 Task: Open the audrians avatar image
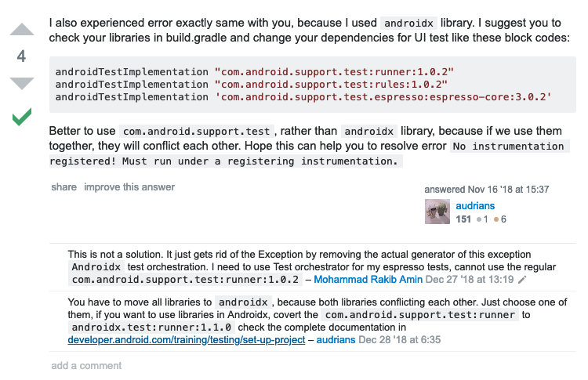tap(437, 212)
